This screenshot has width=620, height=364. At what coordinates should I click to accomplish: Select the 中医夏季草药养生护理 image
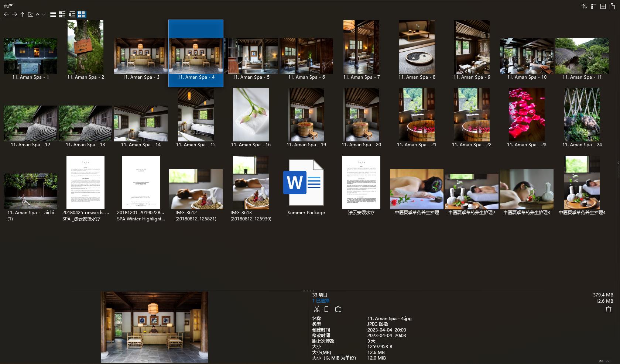click(417, 189)
